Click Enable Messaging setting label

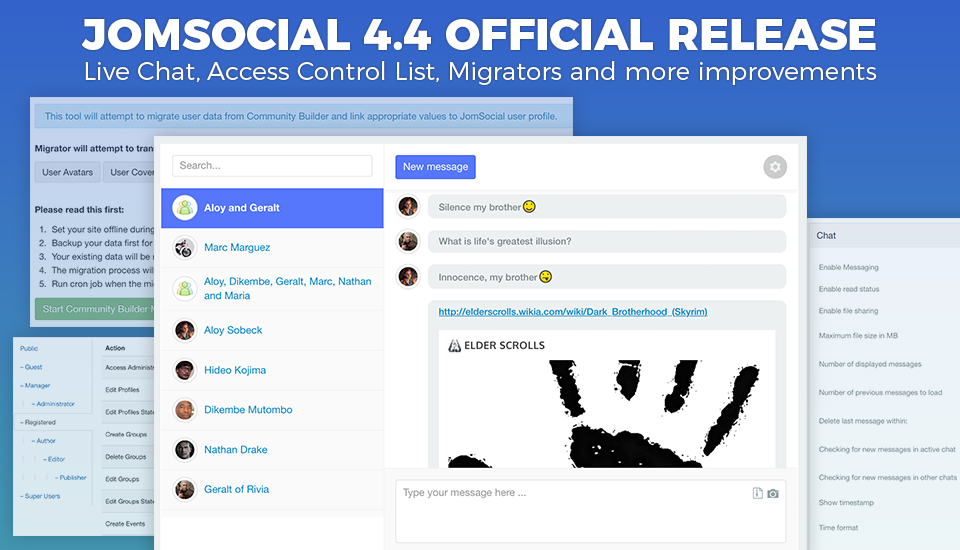(x=849, y=267)
